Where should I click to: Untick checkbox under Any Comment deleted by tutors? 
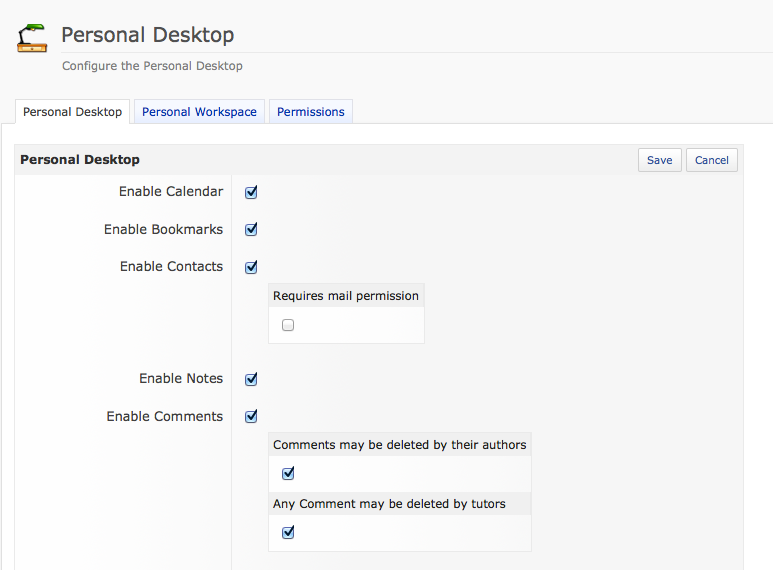pos(288,532)
